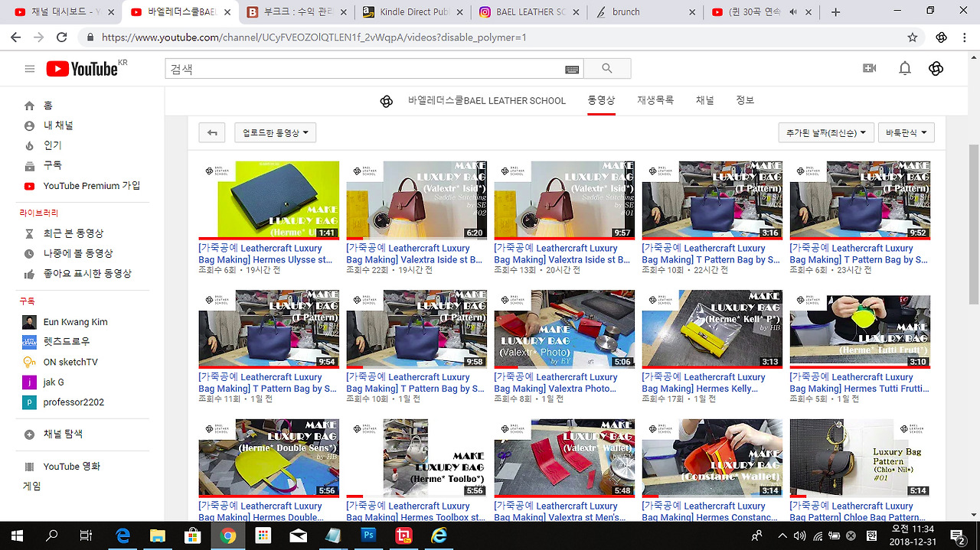Open the 6:20 Valextra Iside thumbnail
Viewport: 980px width, 550px height.
(x=416, y=200)
